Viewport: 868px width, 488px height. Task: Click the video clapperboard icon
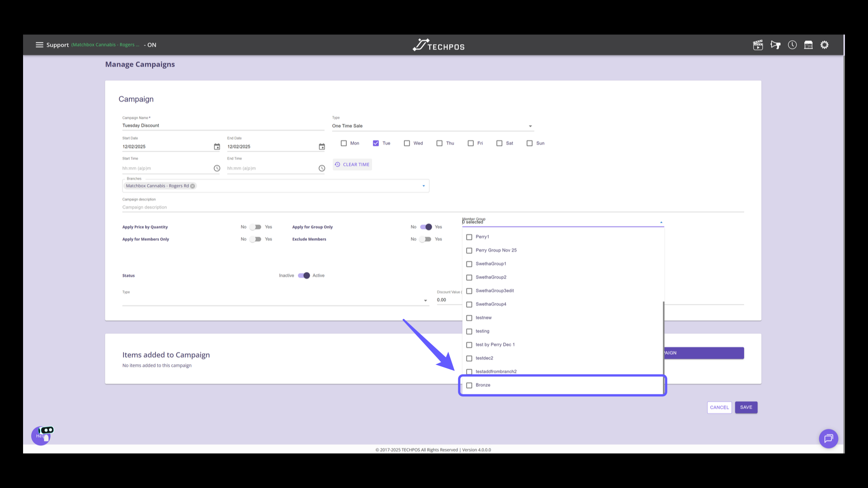pos(758,45)
